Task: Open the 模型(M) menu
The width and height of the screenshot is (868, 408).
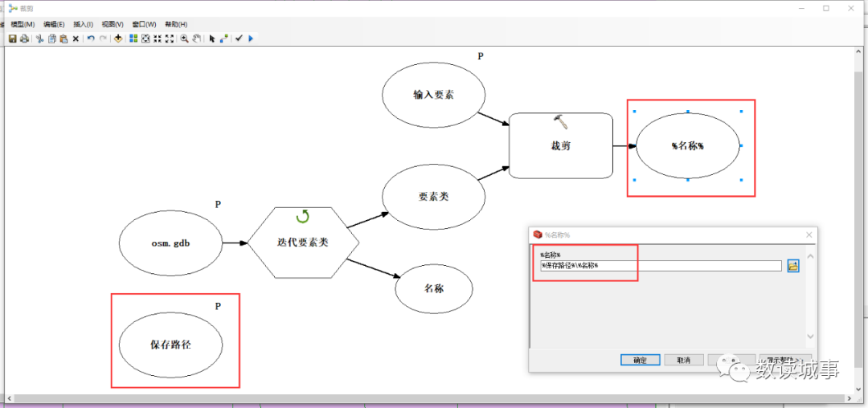Action: (23, 24)
